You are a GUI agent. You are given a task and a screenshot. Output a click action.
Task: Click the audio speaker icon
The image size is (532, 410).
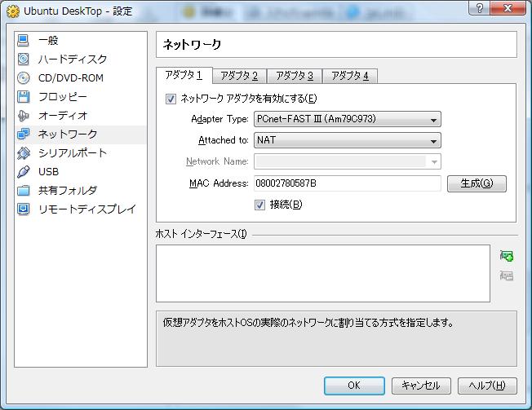click(x=23, y=116)
